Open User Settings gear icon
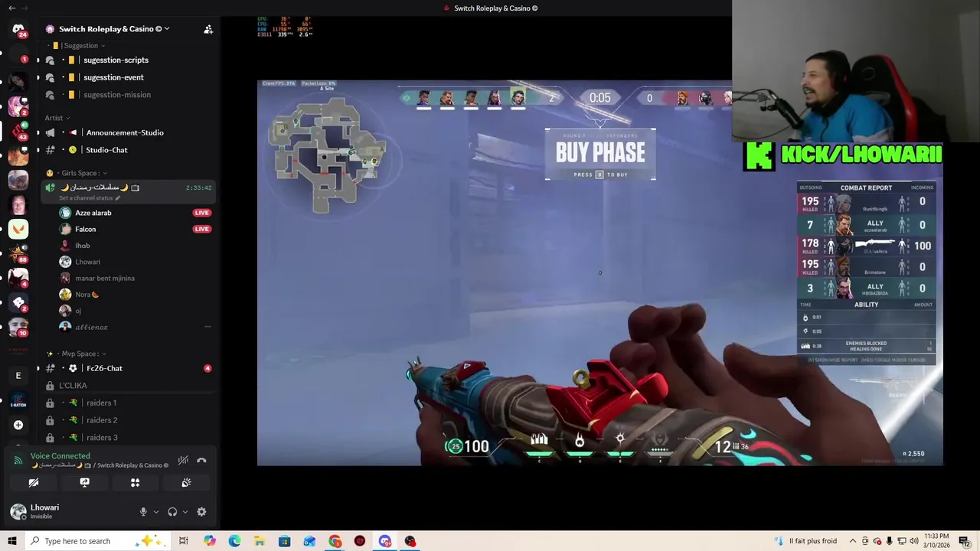980x551 pixels. click(x=201, y=512)
